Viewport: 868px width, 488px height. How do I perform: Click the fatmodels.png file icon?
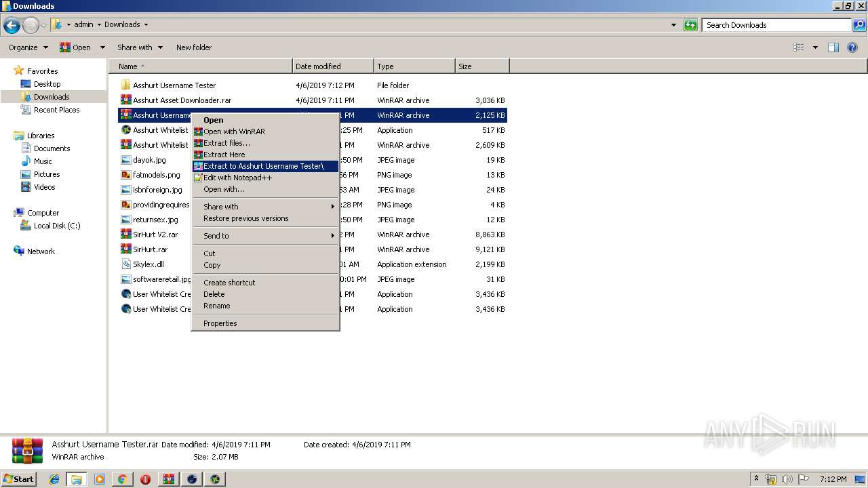[x=125, y=175]
